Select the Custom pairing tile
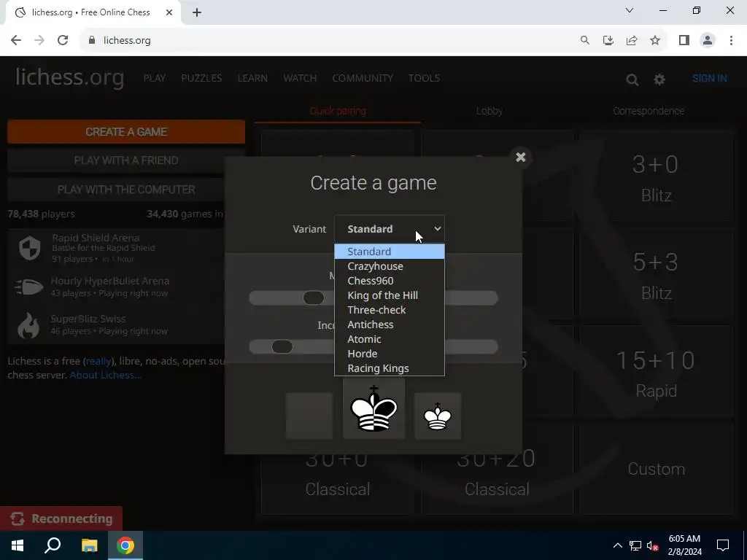 656,469
